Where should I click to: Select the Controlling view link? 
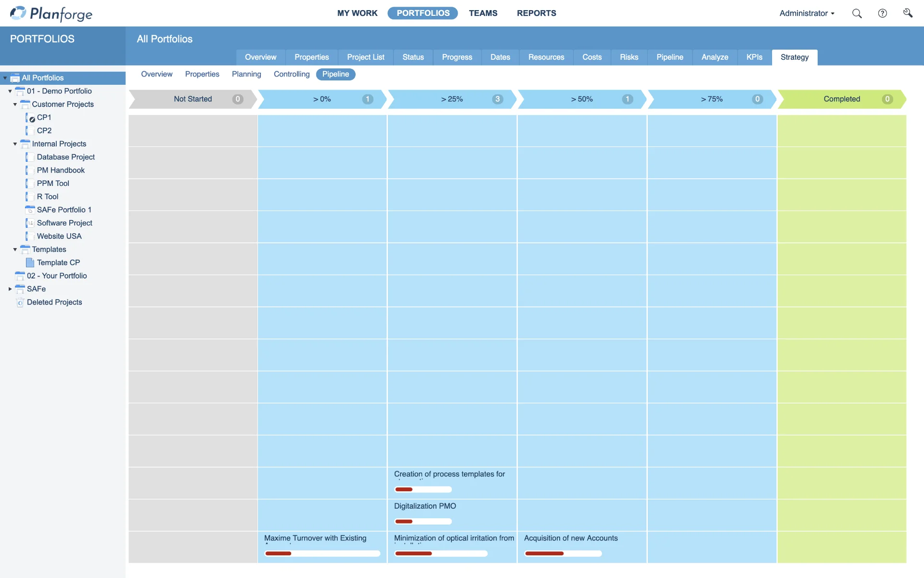292,74
